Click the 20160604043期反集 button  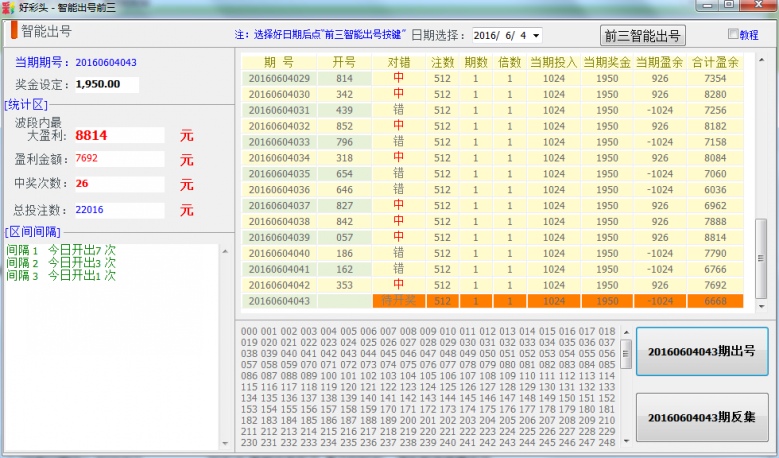pos(701,417)
